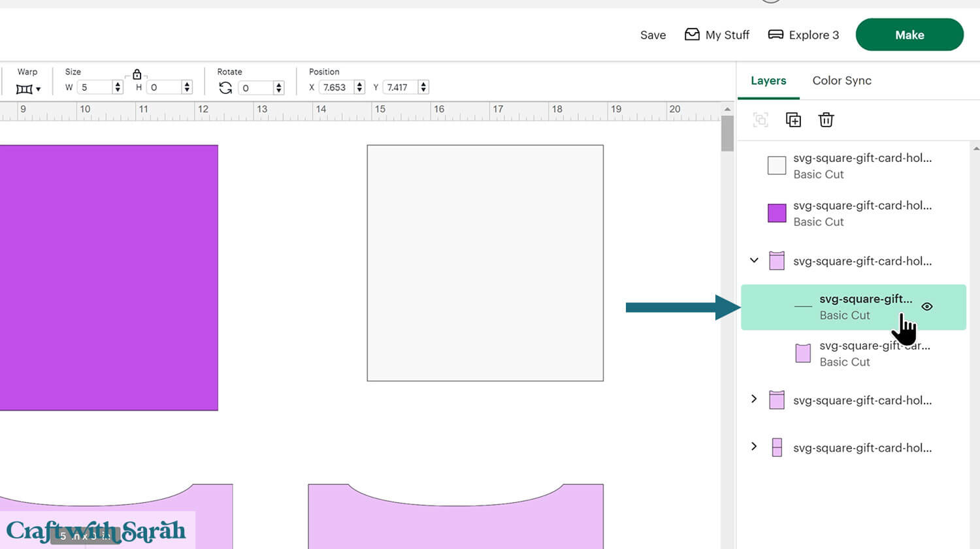980x549 pixels.
Task: Toggle the size aspect ratio lock
Action: (137, 74)
